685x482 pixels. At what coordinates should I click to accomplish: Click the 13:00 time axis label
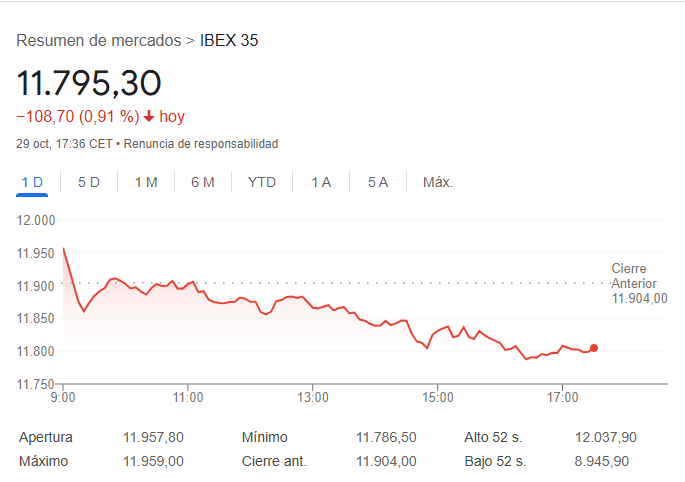pos(313,398)
